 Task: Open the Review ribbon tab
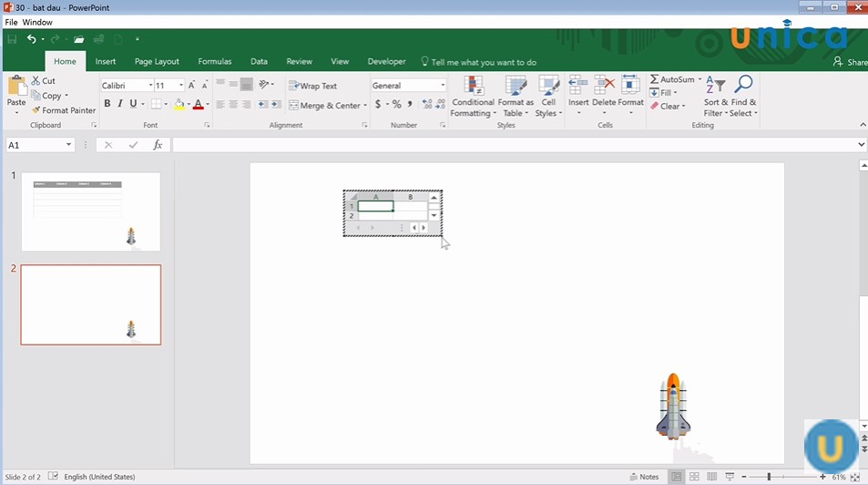coord(299,61)
